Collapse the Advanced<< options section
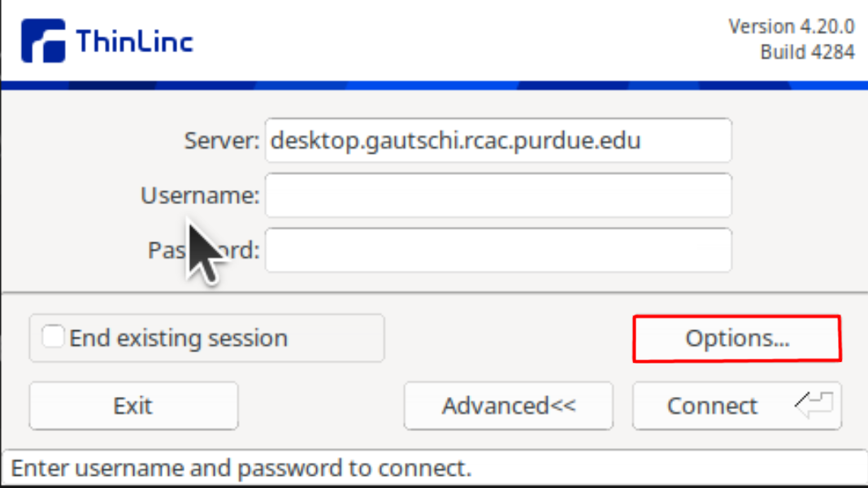This screenshot has width=868, height=488. tap(508, 406)
